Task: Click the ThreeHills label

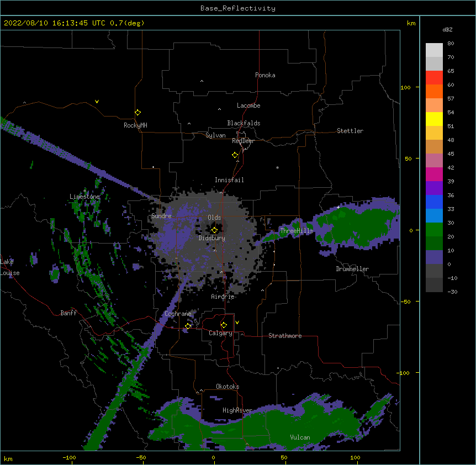Action: pos(297,231)
